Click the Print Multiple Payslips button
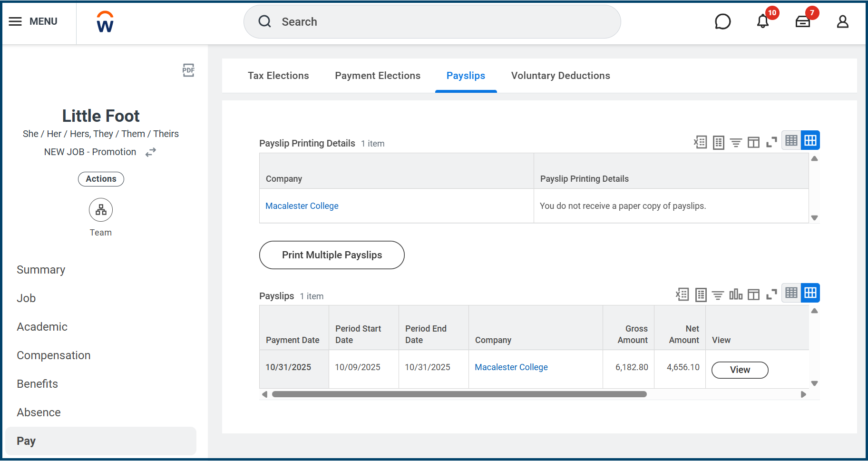Viewport: 868px width, 461px height. (x=332, y=255)
